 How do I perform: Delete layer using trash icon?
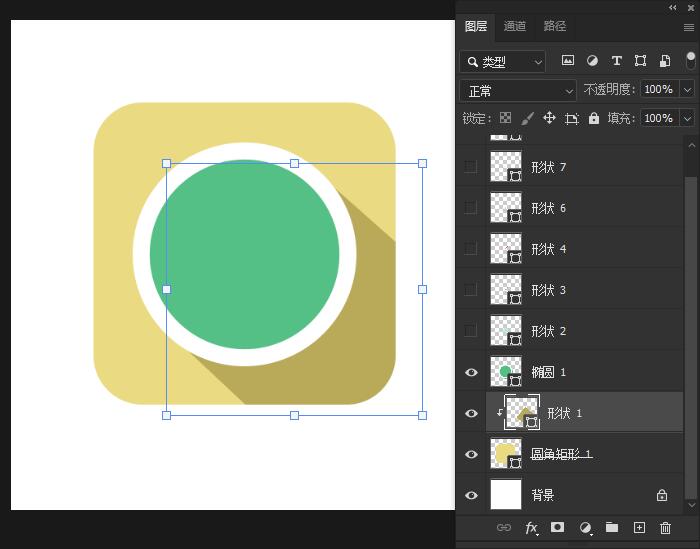coord(665,528)
